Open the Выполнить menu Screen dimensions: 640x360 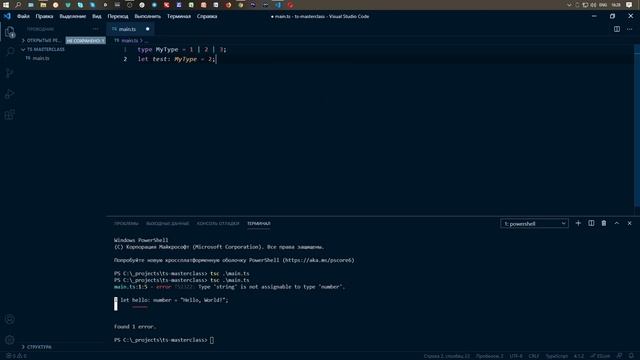click(x=148, y=16)
